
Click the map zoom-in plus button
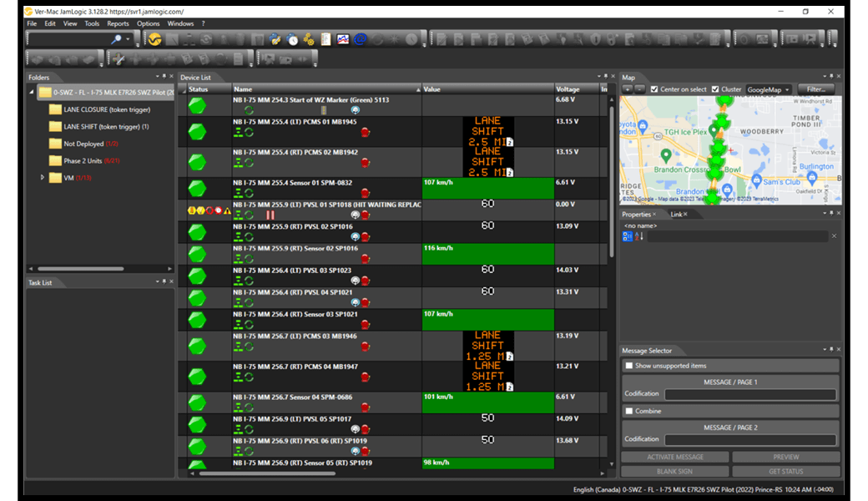pos(627,89)
